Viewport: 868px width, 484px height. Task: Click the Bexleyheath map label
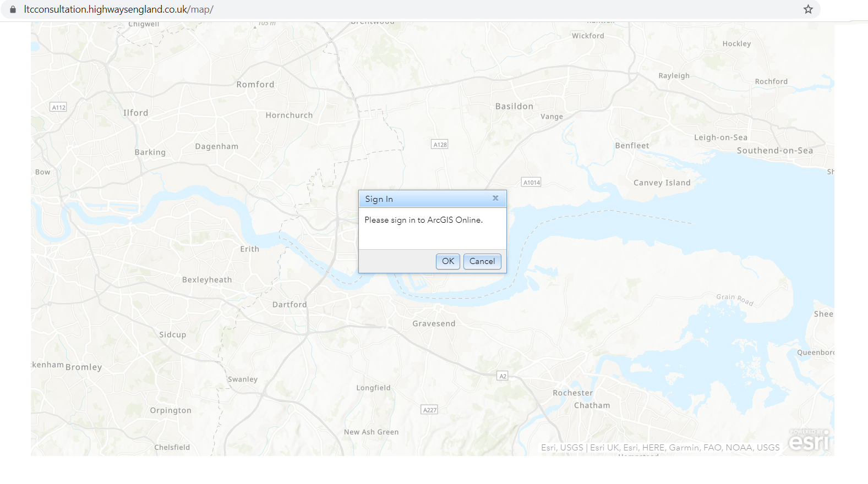[207, 280]
